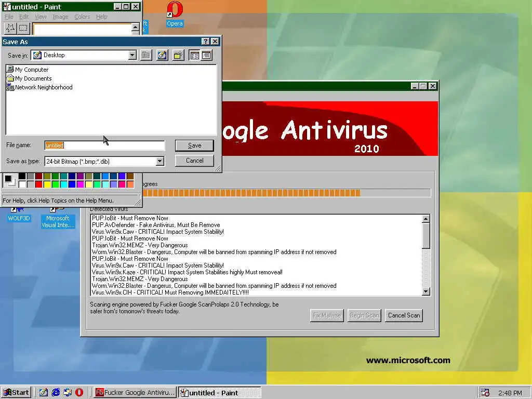Screen dimensions: 532x399
Task: Click the View Desktop icon in Save As
Action: 162,55
